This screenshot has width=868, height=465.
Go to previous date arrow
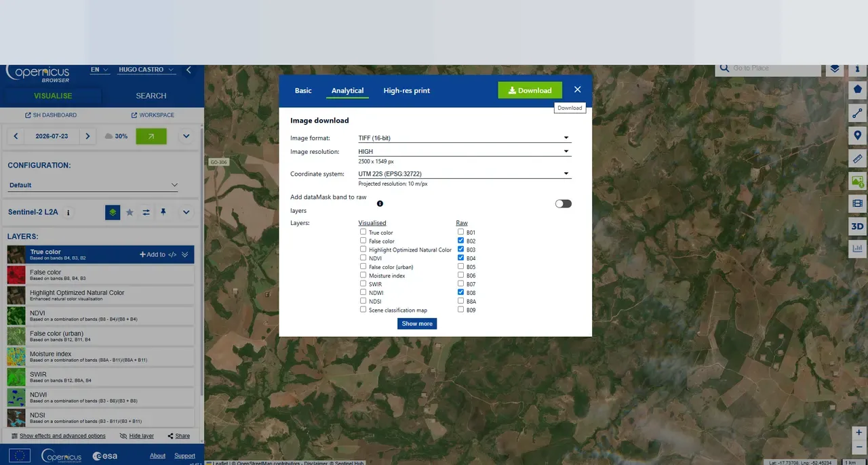pos(16,136)
